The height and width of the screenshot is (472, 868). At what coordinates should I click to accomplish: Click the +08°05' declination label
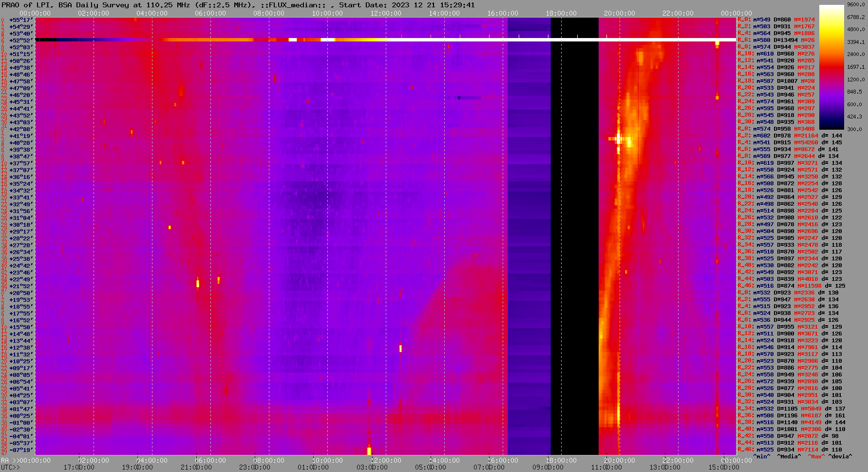point(21,375)
